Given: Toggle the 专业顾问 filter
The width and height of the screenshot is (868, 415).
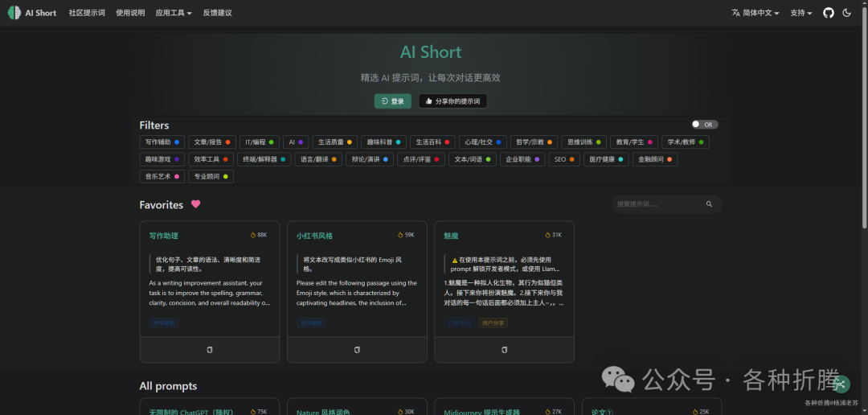Looking at the screenshot, I should tap(211, 176).
